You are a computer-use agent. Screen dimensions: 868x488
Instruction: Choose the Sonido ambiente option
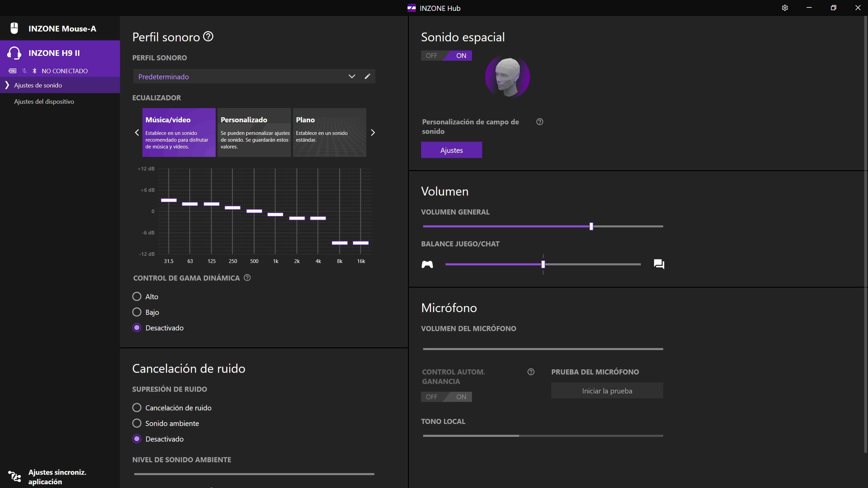point(137,423)
